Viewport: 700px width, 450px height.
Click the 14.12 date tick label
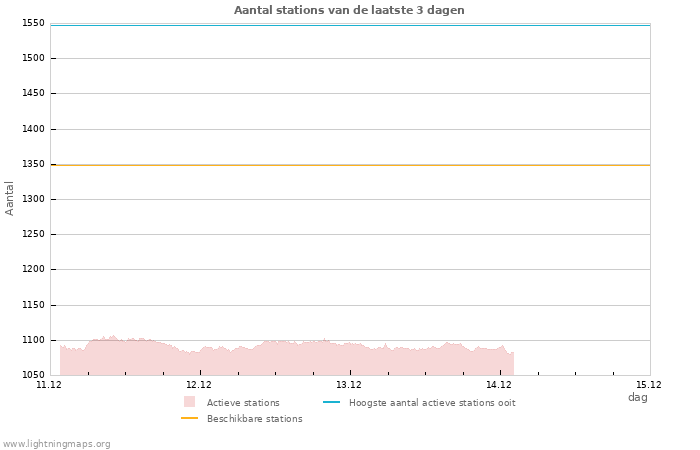[x=499, y=384]
